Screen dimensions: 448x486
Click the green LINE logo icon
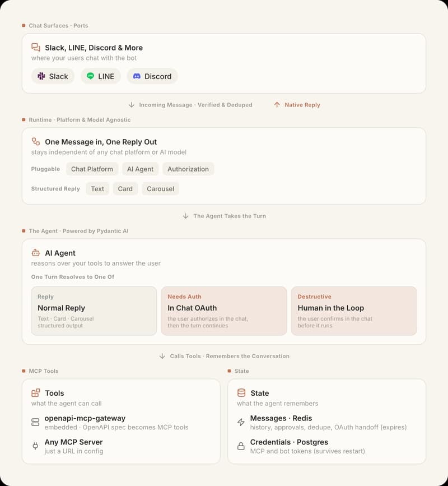(90, 76)
